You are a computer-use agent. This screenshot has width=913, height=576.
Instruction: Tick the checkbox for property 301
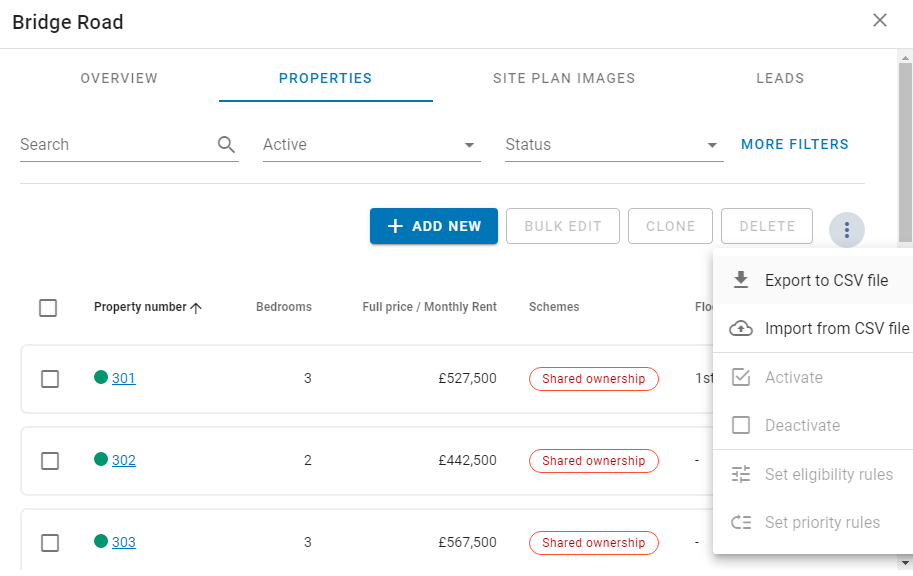coord(50,379)
